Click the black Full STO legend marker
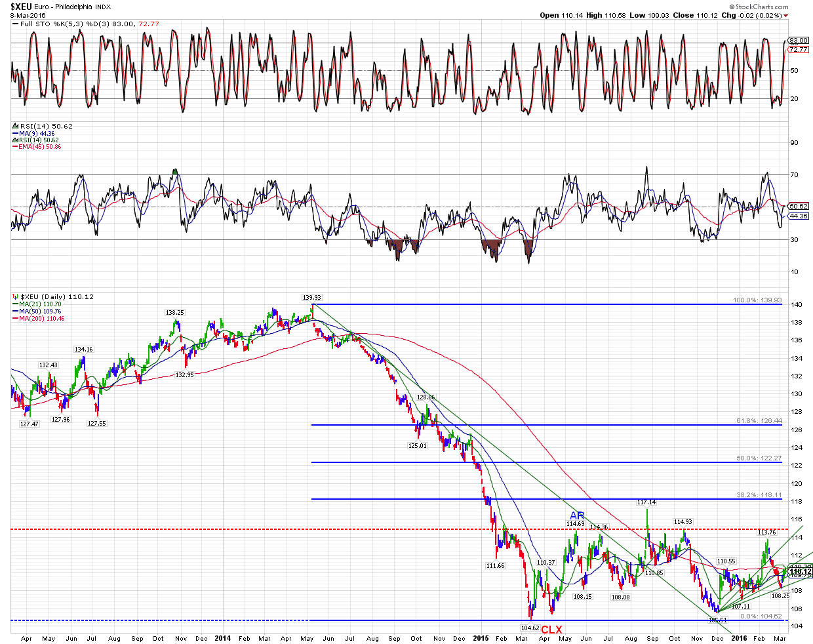This screenshot has width=813, height=644. point(15,24)
